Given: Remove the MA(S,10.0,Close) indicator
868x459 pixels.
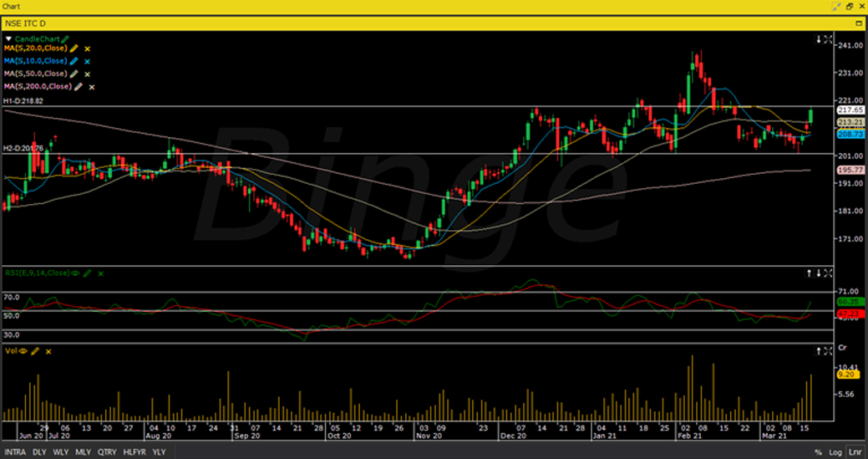Looking at the screenshot, I should point(87,62).
